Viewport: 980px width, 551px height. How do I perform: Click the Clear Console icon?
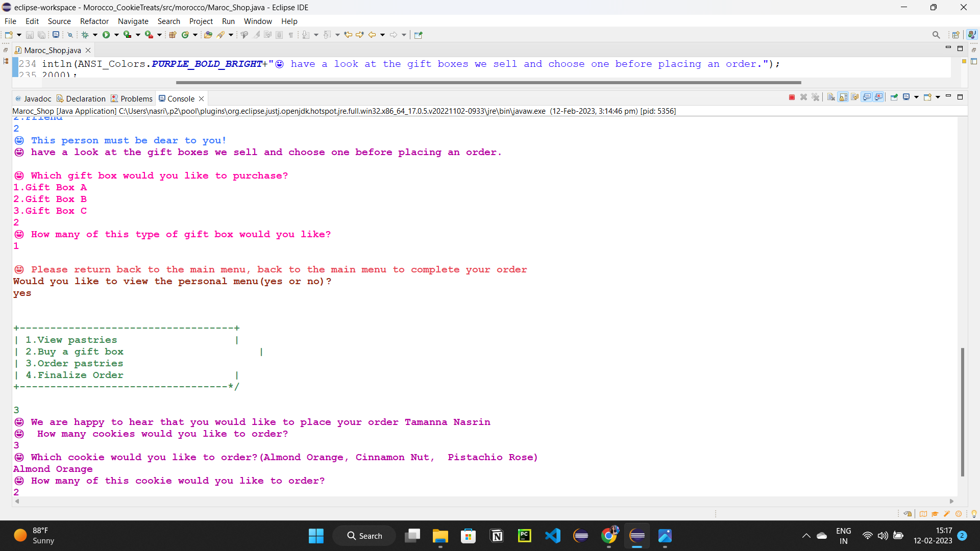pos(831,97)
